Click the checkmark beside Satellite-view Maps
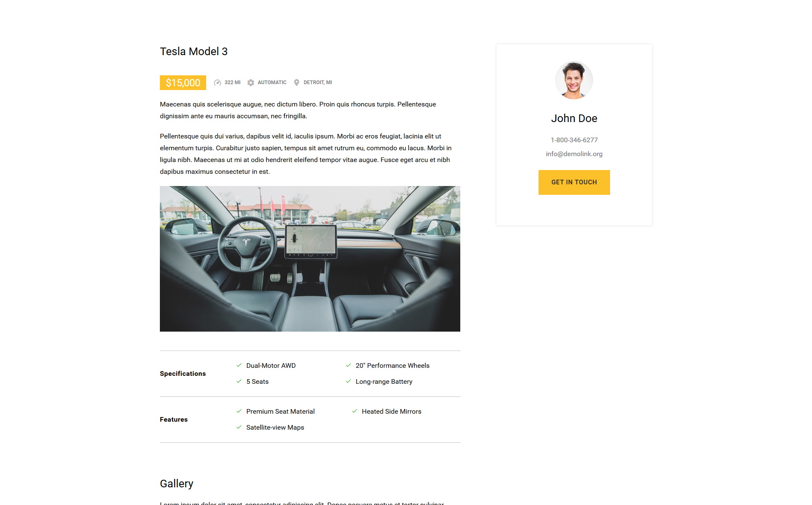This screenshot has height=505, width=812. pos(239,427)
